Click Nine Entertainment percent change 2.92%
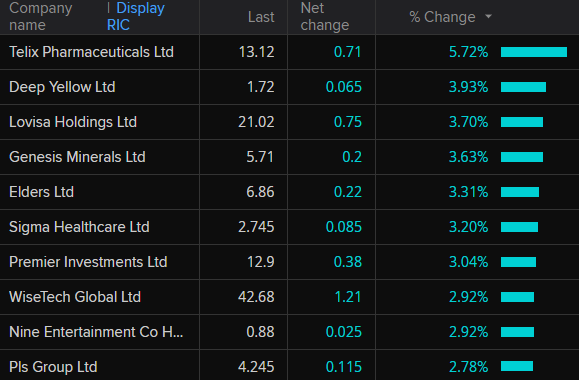579x380 pixels. pyautogui.click(x=468, y=332)
